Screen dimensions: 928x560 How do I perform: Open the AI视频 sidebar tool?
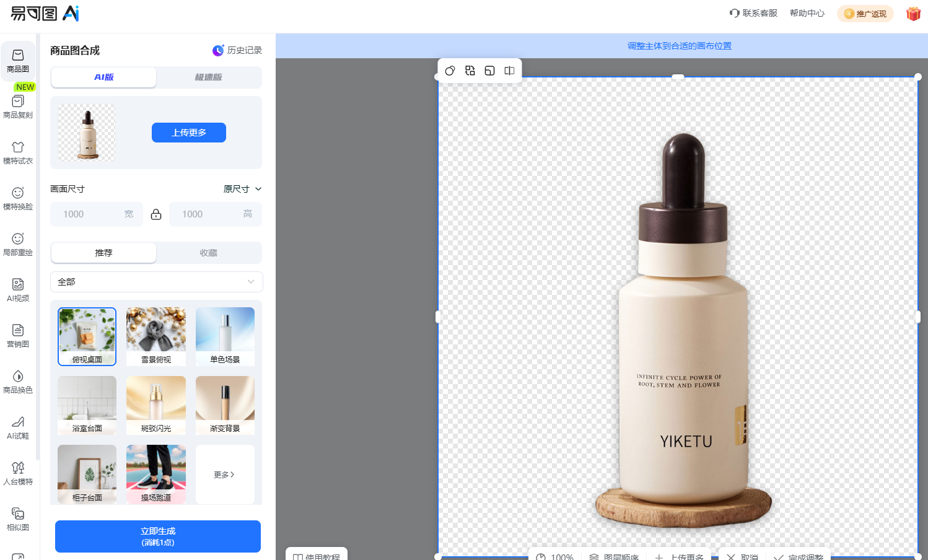[18, 290]
